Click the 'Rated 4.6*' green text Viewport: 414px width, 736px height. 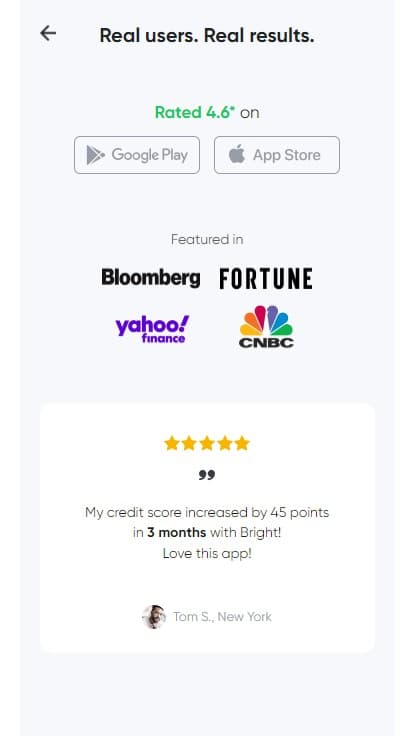click(194, 112)
